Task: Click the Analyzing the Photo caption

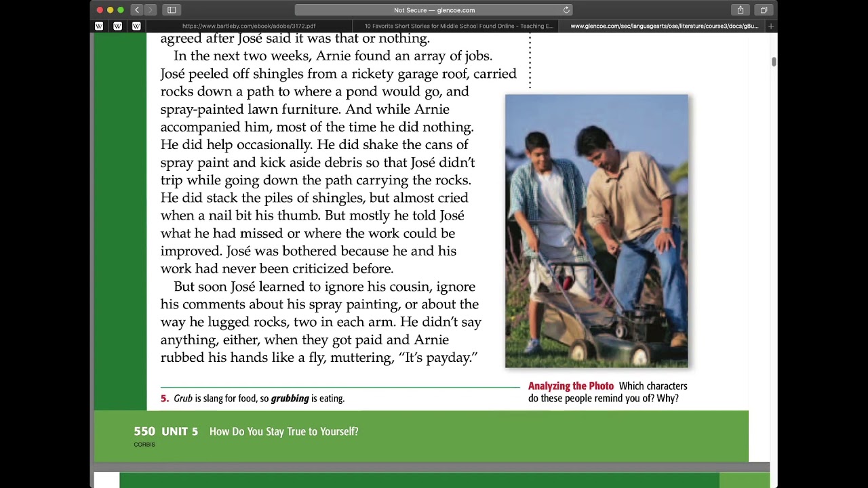Action: click(x=608, y=392)
